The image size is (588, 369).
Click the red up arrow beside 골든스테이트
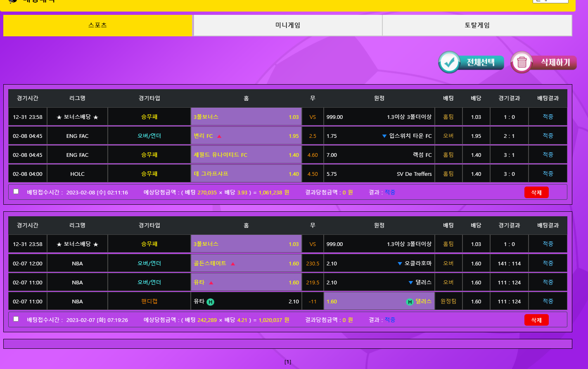(x=233, y=264)
